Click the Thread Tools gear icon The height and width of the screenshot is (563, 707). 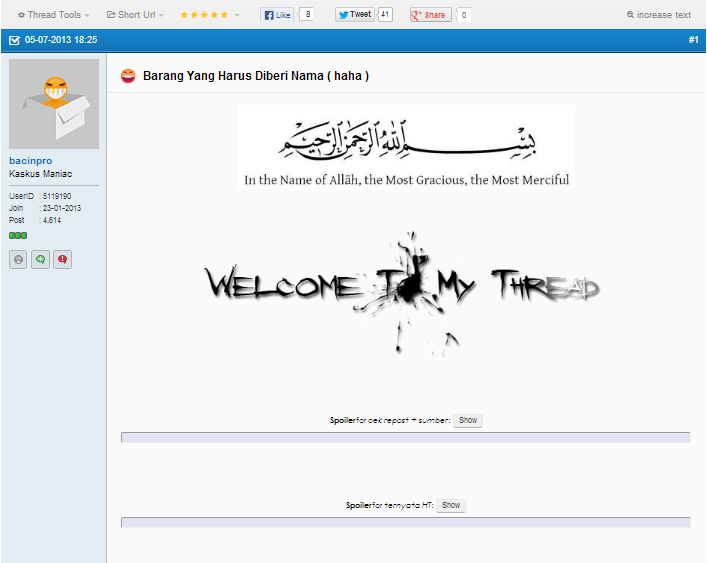tap(21, 15)
